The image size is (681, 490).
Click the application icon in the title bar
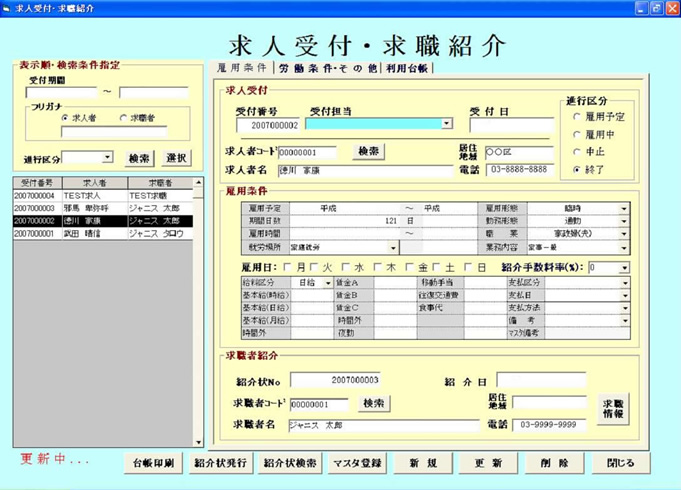pyautogui.click(x=8, y=7)
